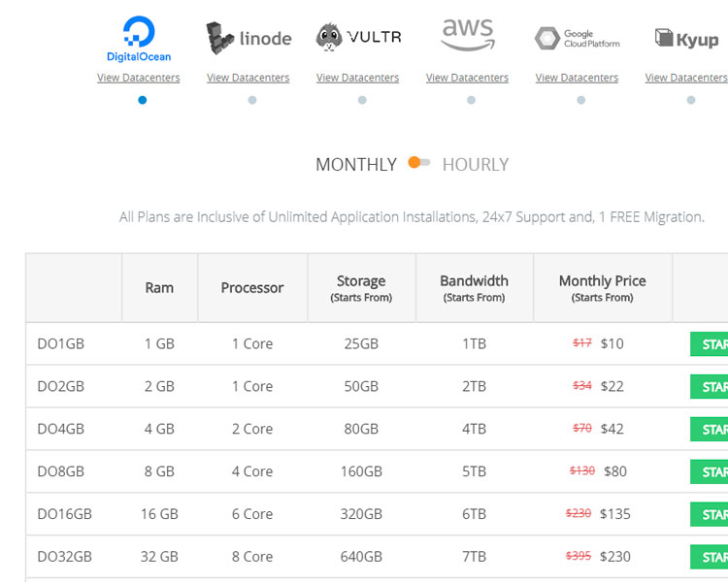Click Start button for DO8GB plan
The height and width of the screenshot is (582, 728).
coord(711,472)
